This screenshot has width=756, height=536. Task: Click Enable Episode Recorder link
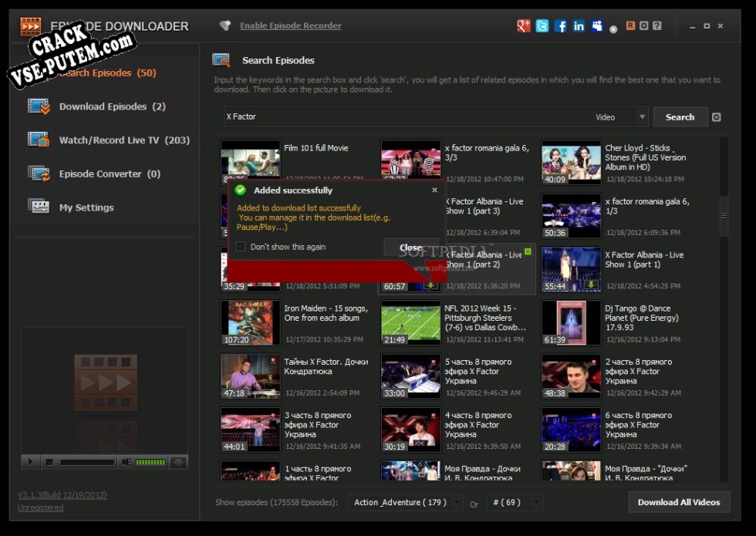[x=291, y=25]
